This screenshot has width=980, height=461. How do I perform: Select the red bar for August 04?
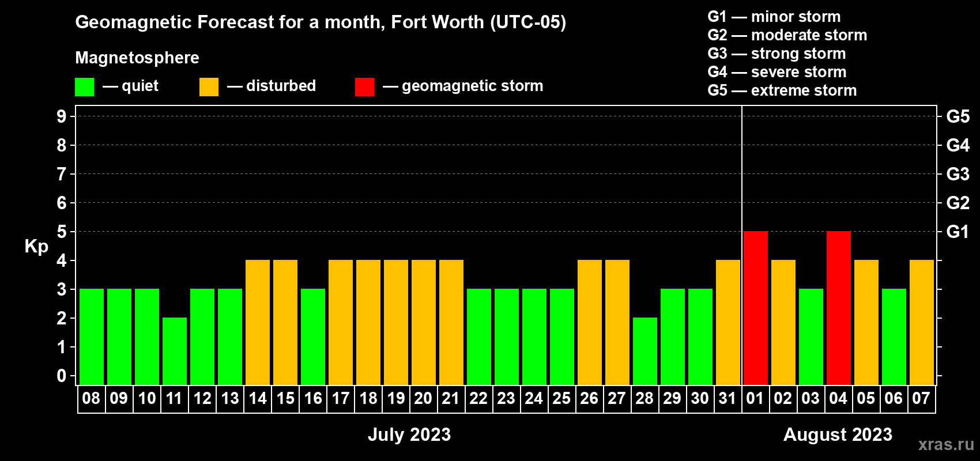click(x=839, y=308)
